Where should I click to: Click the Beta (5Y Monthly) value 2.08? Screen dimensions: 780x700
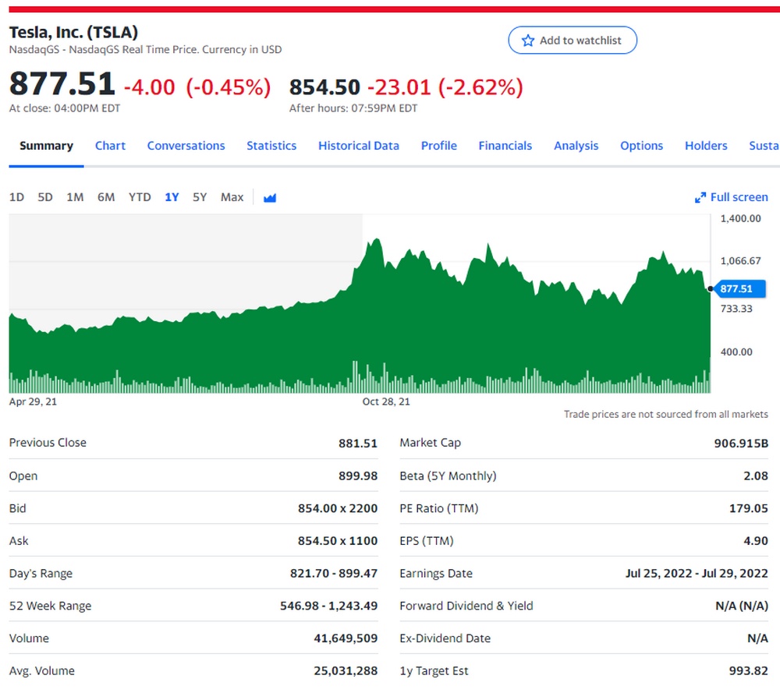click(756, 476)
